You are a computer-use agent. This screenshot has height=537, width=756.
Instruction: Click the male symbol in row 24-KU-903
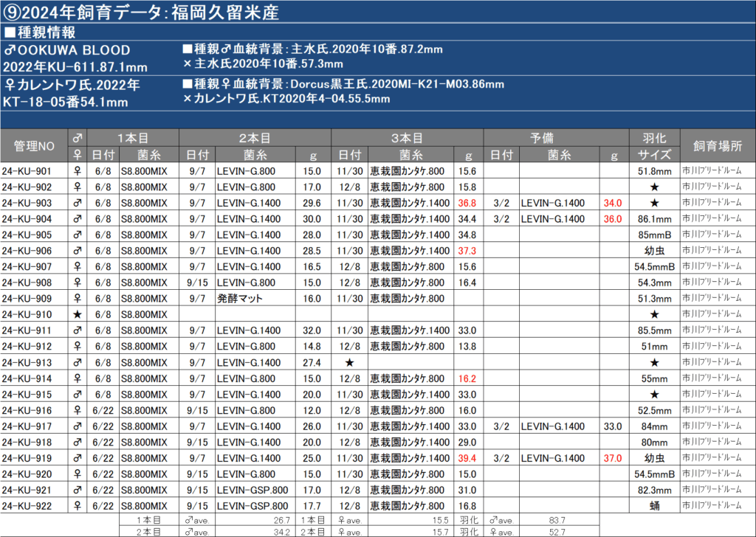click(78, 203)
